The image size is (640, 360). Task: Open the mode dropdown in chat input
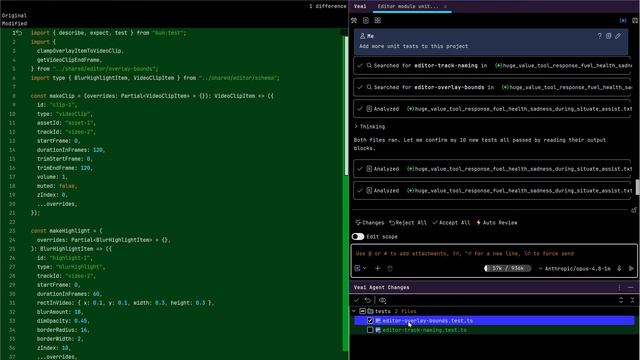point(360,269)
